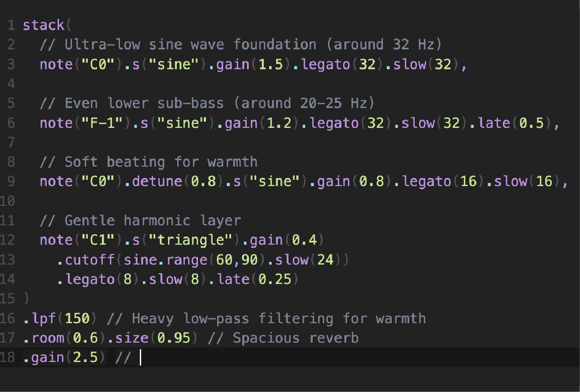Screen dimensions: 580x392
Task: Click the cutoff method on line 13
Action: coord(90,260)
